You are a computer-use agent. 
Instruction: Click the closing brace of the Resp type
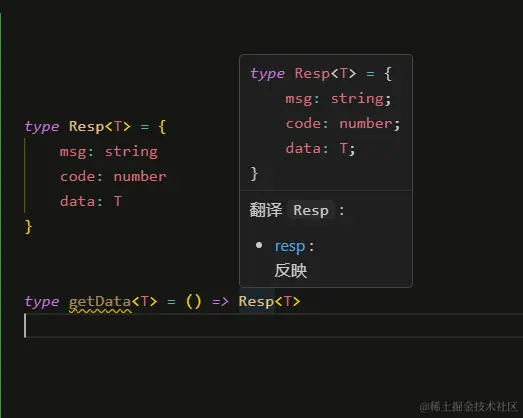[x=29, y=227]
